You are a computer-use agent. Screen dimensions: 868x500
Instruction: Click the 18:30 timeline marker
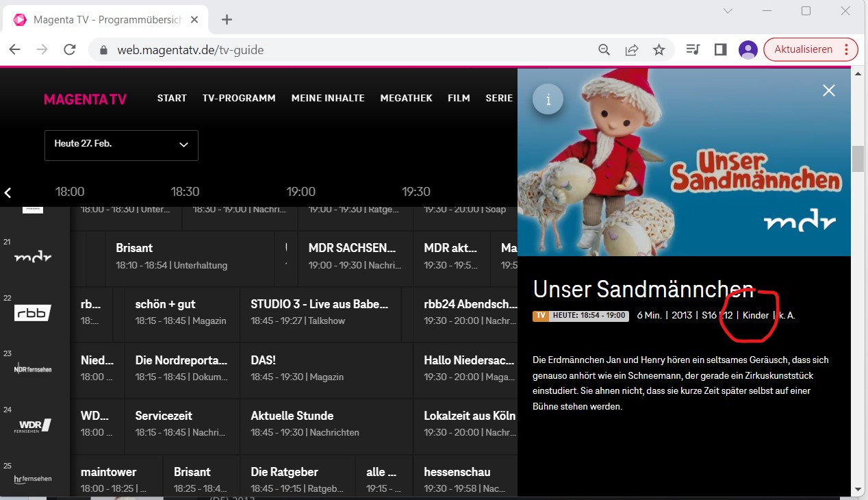point(186,192)
